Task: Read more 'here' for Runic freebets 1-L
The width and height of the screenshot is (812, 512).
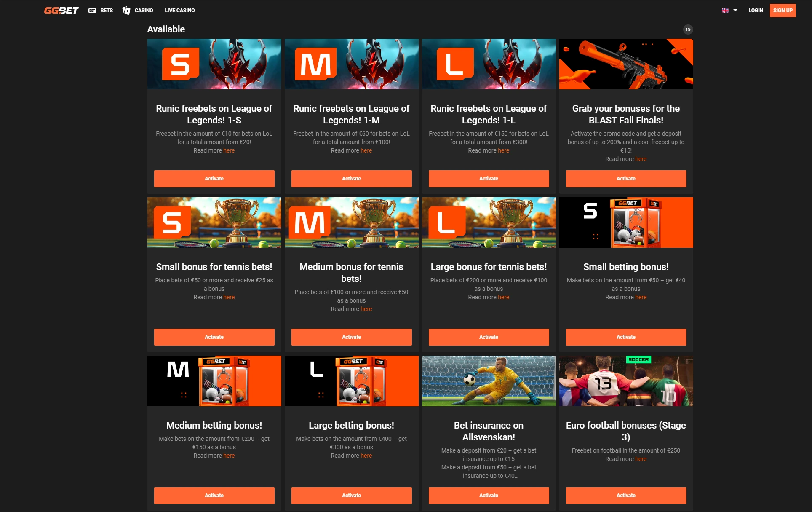Action: (x=504, y=150)
